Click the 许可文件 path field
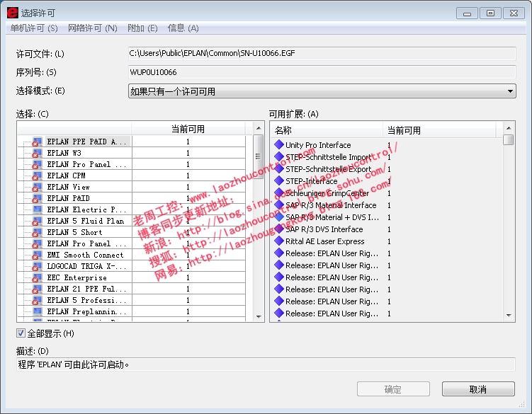Viewport: 532px width, 414px height. (x=322, y=53)
